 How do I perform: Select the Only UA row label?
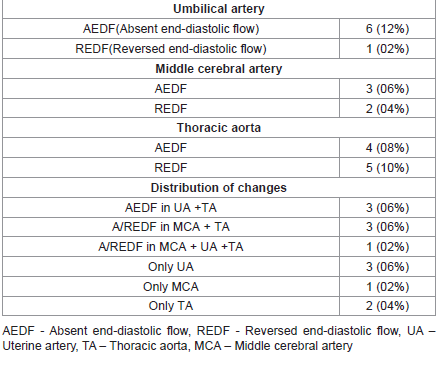click(x=171, y=267)
